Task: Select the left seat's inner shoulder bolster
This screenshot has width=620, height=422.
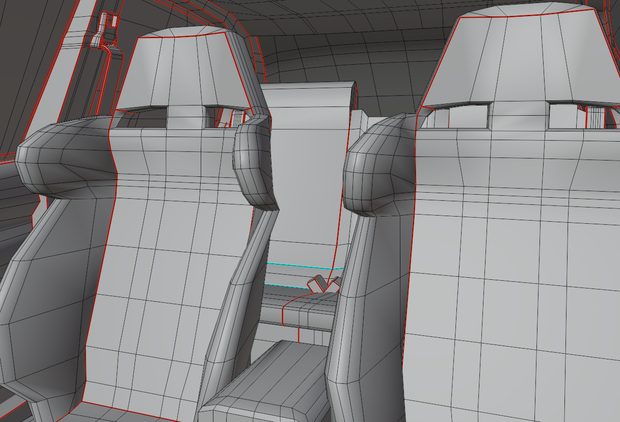Action: point(255,162)
